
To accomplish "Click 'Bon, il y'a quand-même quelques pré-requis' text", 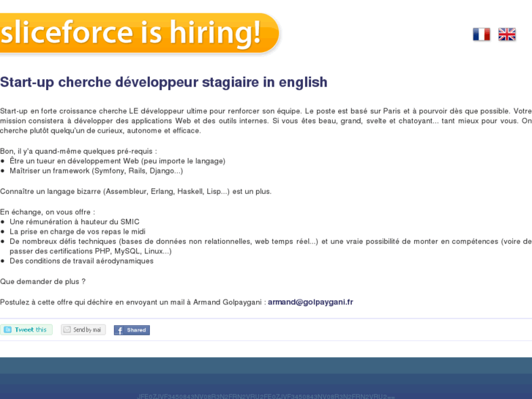I will 79,151.
